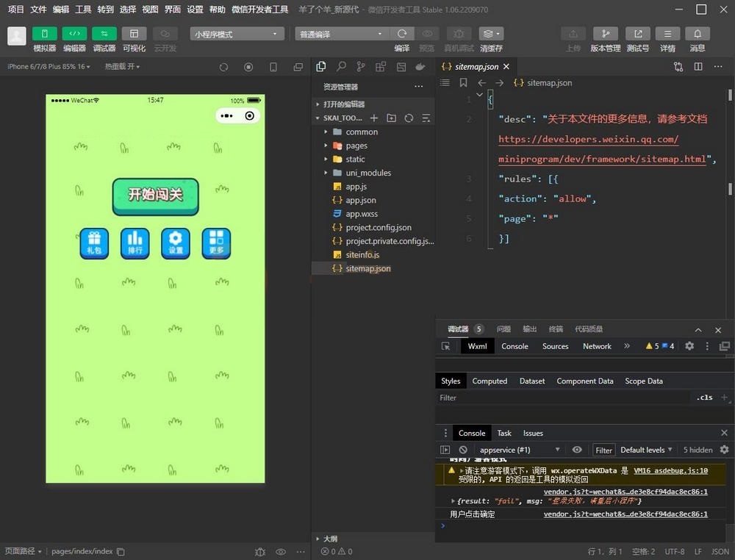The image size is (735, 560).
Task: Select the Computed styles tab
Action: coord(490,381)
